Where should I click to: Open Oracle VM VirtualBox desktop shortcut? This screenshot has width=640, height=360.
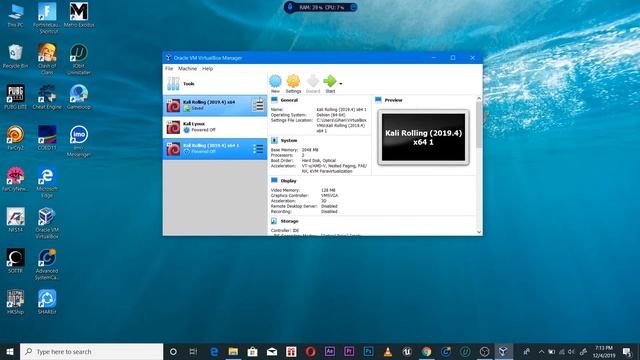coord(47,223)
